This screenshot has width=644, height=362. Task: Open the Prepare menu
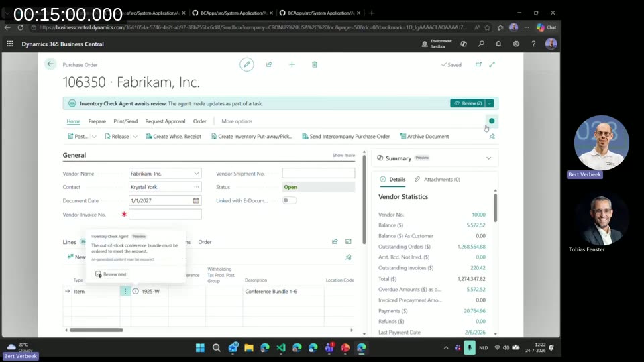(x=97, y=121)
